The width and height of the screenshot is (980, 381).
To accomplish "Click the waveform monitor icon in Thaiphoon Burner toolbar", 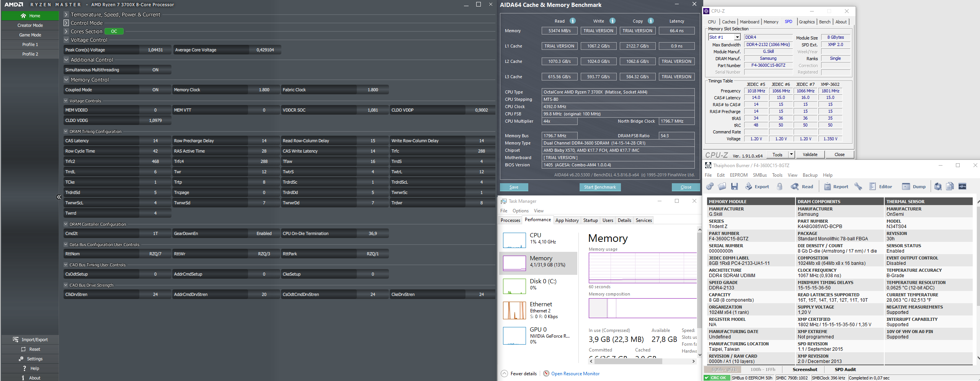I will click(962, 186).
